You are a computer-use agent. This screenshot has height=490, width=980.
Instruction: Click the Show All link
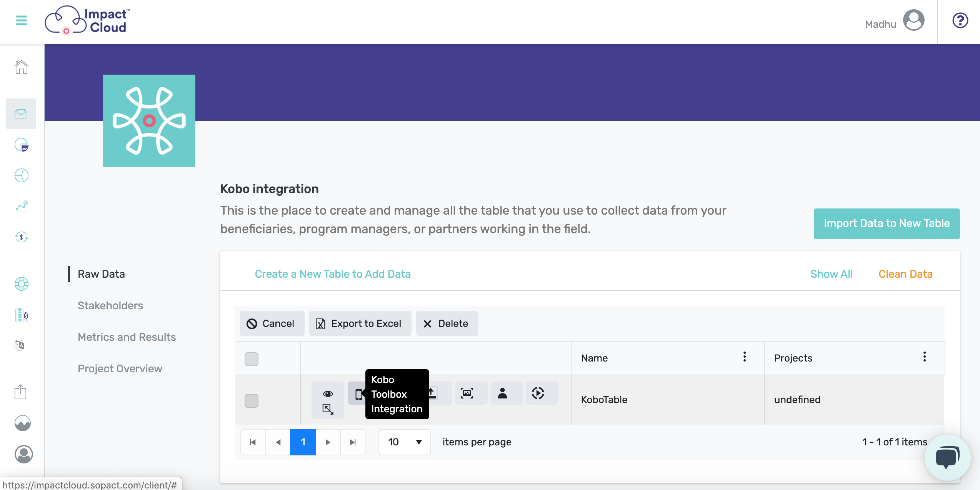[832, 274]
